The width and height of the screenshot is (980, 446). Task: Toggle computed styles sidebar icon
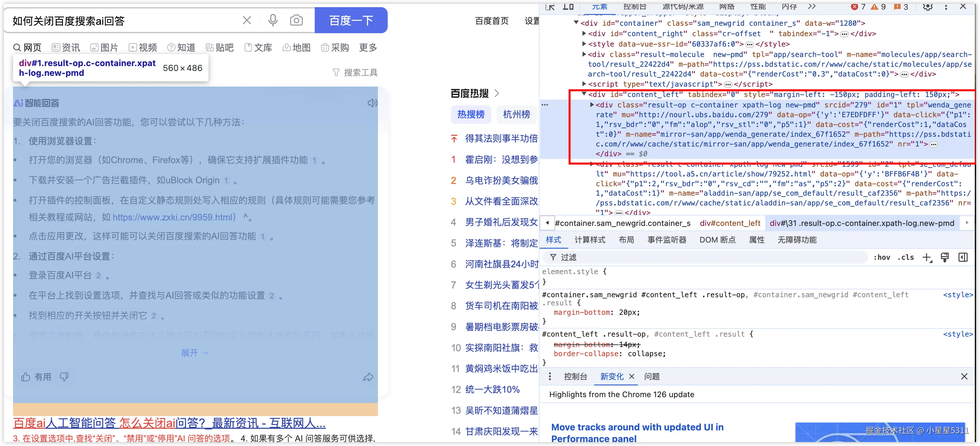pos(963,258)
